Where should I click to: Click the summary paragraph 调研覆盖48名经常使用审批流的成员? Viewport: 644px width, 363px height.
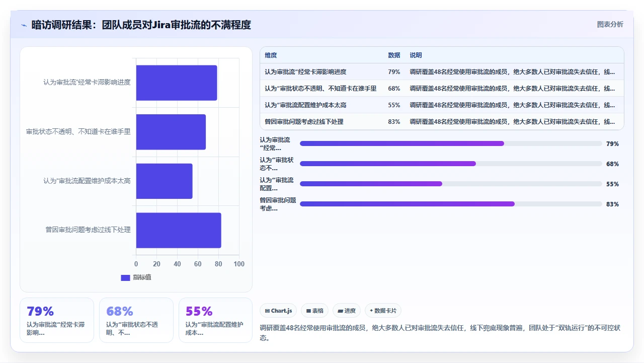click(441, 333)
